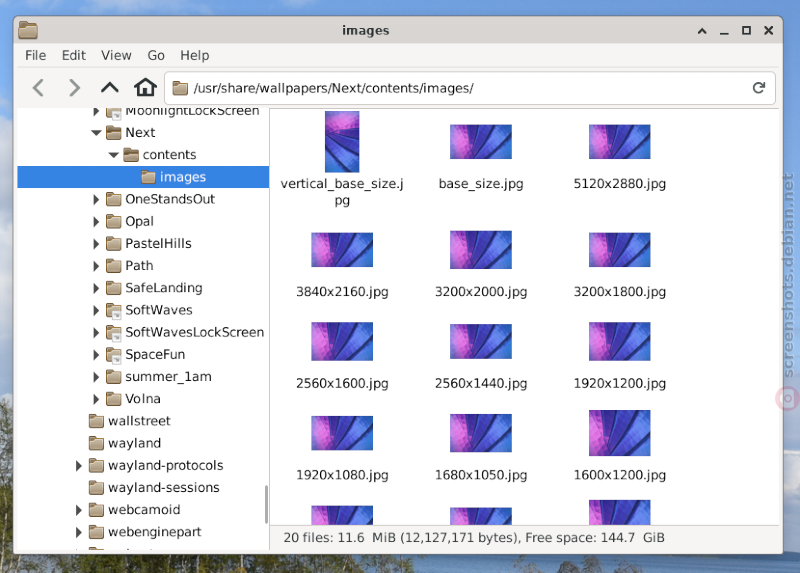Open the home folder icon
The image size is (800, 573).
(x=145, y=87)
